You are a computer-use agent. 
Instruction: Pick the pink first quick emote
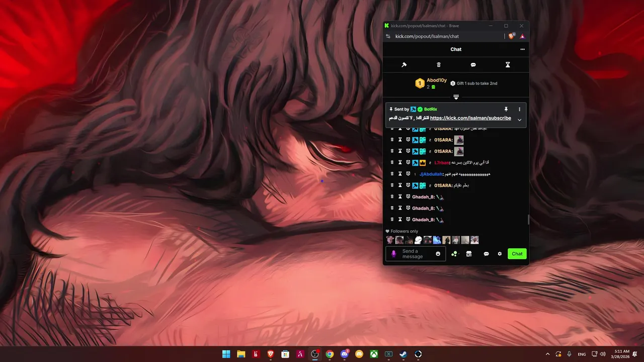tap(390, 240)
